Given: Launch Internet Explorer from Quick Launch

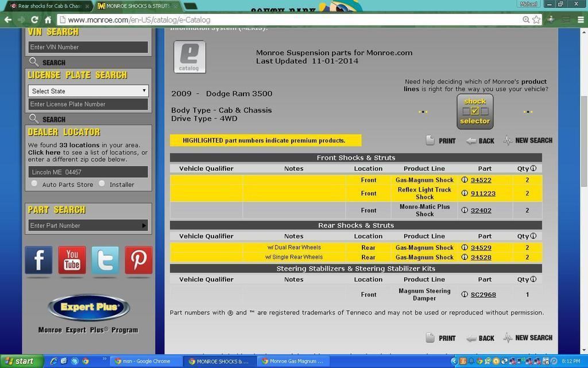Looking at the screenshot, I should coord(53,361).
